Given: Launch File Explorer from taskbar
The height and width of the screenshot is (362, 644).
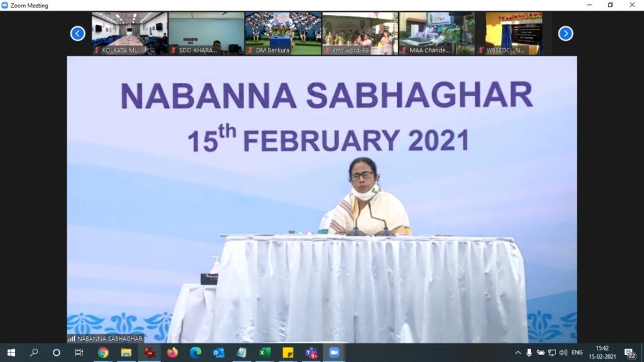Looking at the screenshot, I should pyautogui.click(x=126, y=353).
